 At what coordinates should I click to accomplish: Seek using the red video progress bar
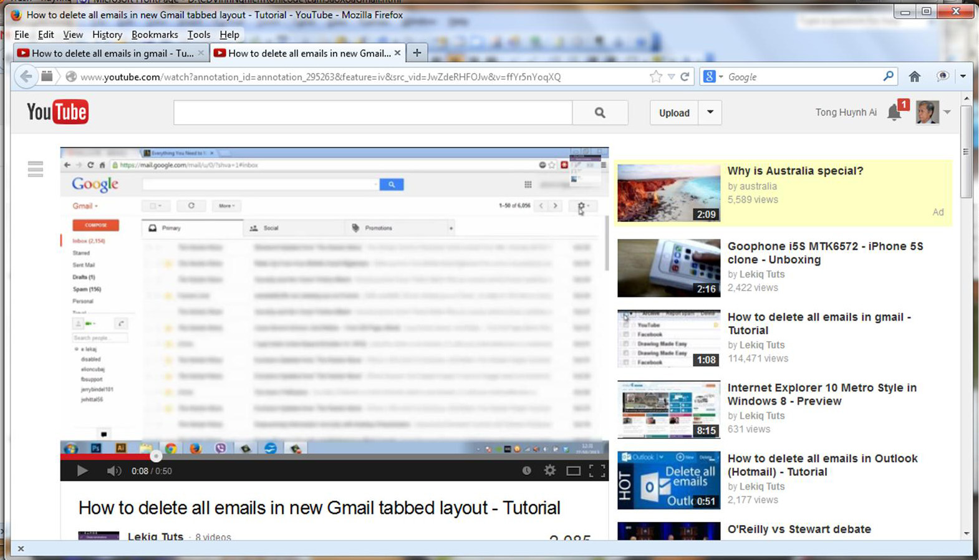pos(334,456)
